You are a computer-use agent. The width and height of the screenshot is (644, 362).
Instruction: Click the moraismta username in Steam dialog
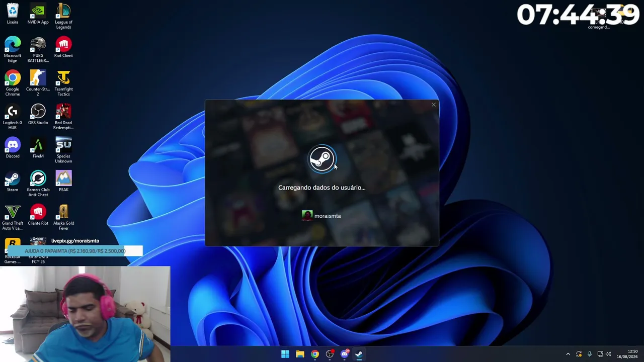tap(328, 216)
